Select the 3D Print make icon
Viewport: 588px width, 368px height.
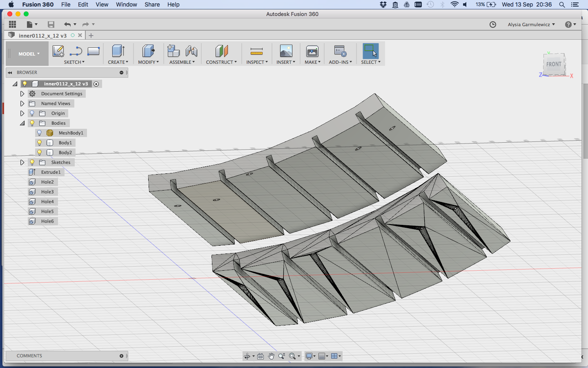coord(312,51)
